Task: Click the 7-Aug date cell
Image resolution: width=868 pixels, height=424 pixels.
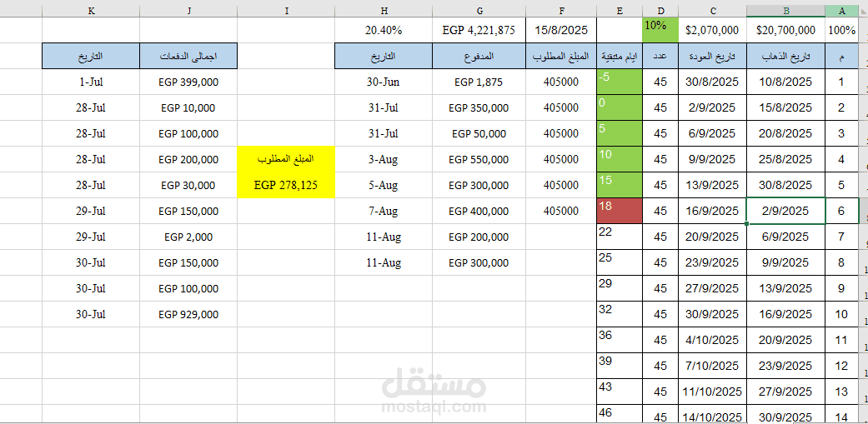Action: pyautogui.click(x=384, y=211)
